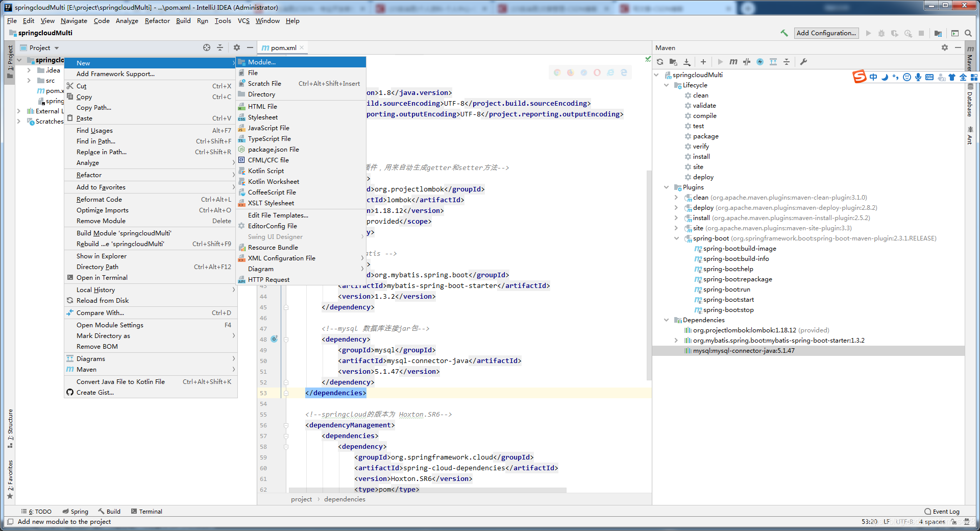
Task: Toggle Sogou Chinese/English mode
Action: pyautogui.click(x=873, y=77)
